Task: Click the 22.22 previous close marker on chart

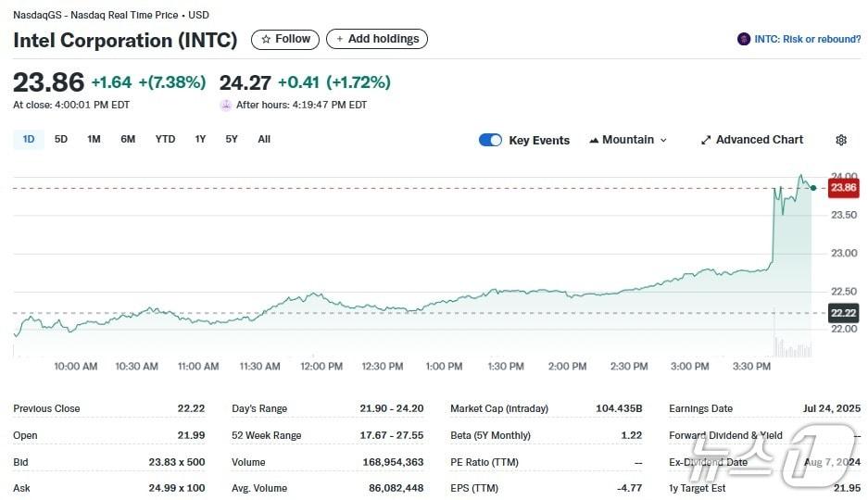Action: pos(843,313)
